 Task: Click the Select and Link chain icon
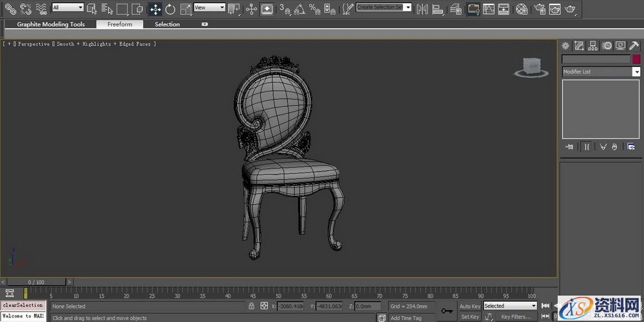click(10, 9)
